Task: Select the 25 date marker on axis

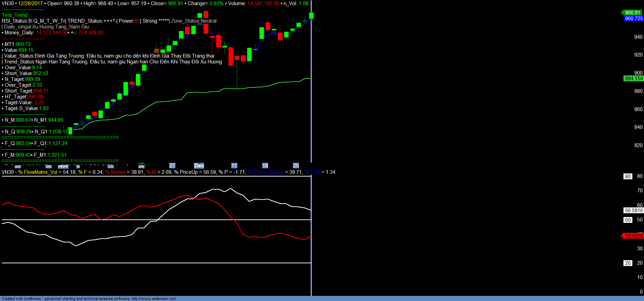Action: pyautogui.click(x=296, y=166)
